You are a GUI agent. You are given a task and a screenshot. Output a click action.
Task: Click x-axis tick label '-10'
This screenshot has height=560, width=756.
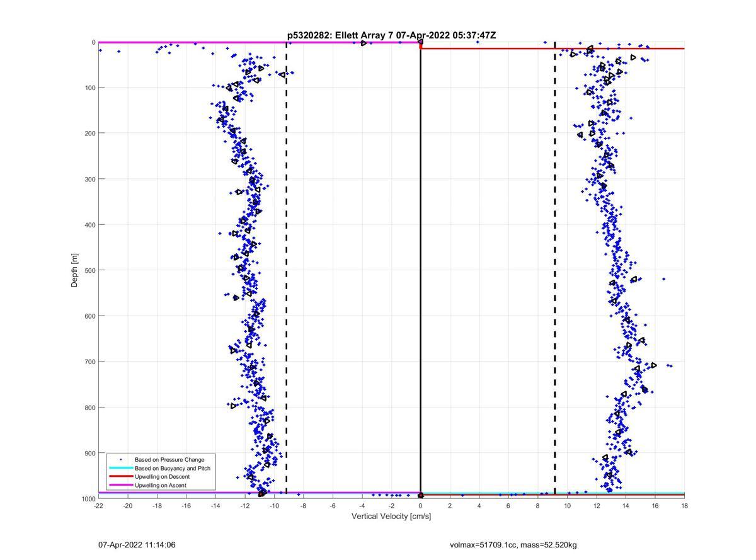(x=274, y=505)
